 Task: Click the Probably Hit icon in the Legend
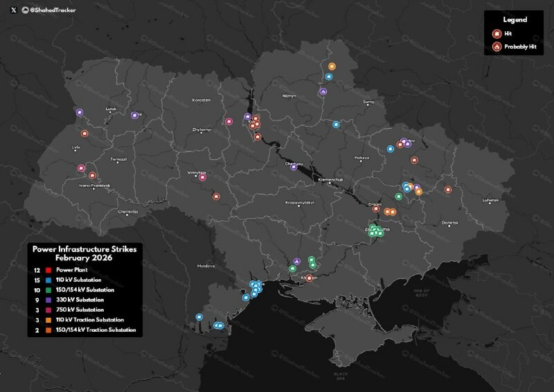point(497,46)
